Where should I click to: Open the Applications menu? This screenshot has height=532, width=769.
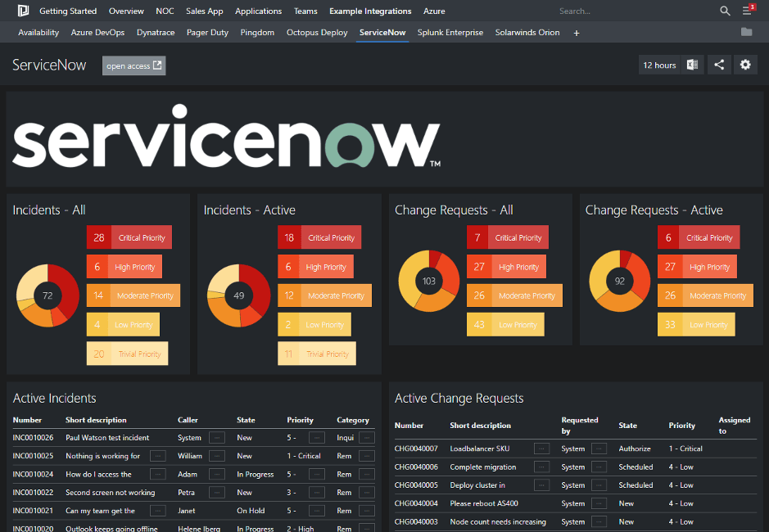[x=259, y=11]
